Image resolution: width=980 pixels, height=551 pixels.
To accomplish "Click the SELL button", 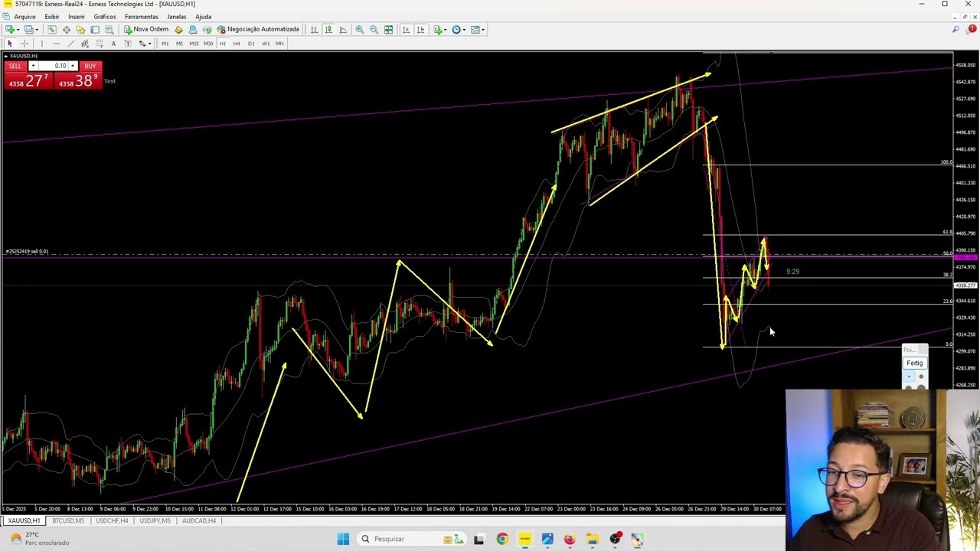I will click(x=15, y=66).
